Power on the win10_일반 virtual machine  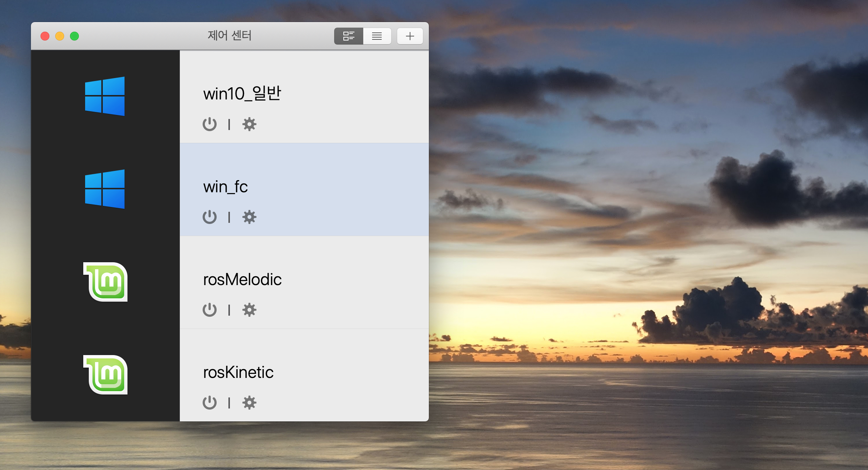pyautogui.click(x=209, y=124)
